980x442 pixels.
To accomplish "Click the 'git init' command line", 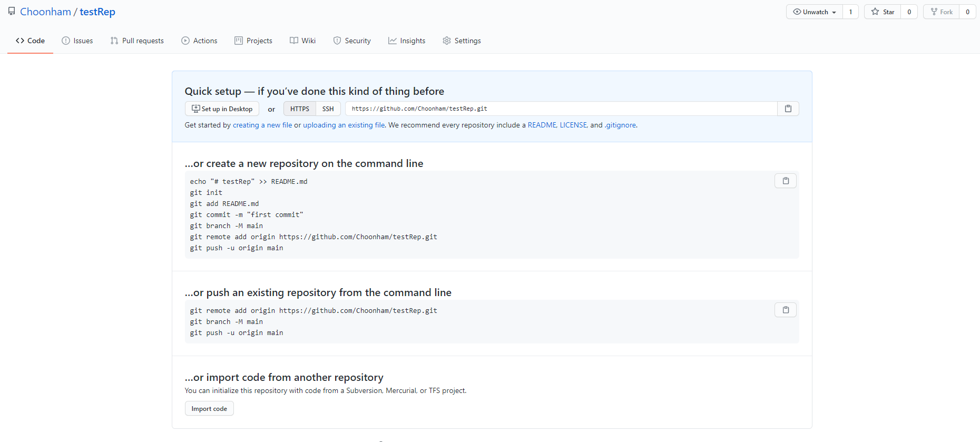I will click(206, 192).
